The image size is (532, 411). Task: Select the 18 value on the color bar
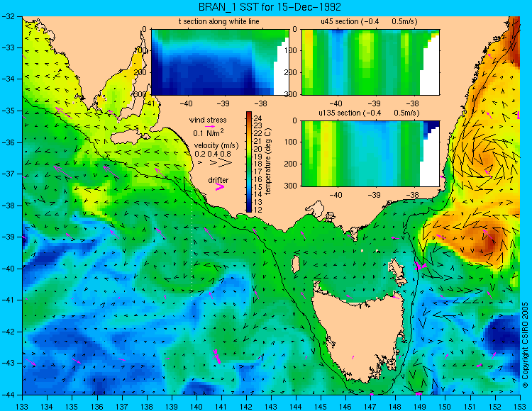tap(258, 164)
